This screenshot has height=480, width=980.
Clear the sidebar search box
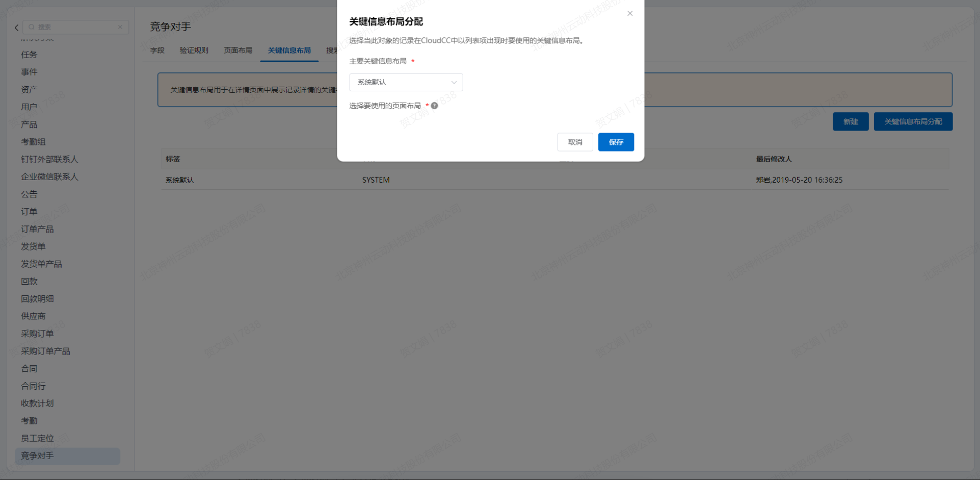[x=120, y=27]
